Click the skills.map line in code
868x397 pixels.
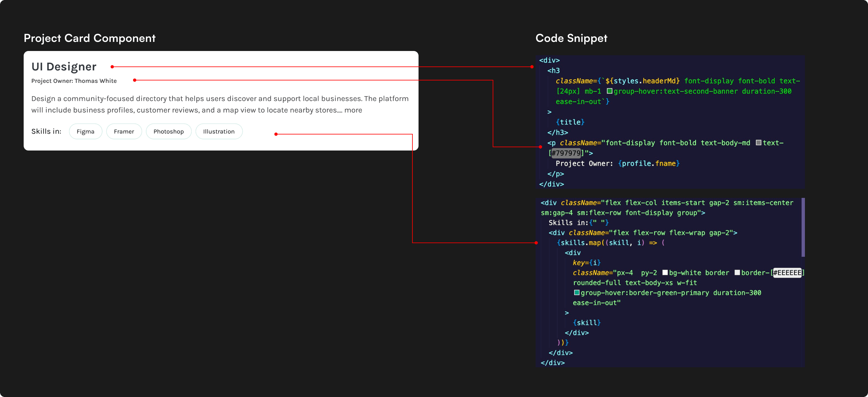[x=611, y=243]
